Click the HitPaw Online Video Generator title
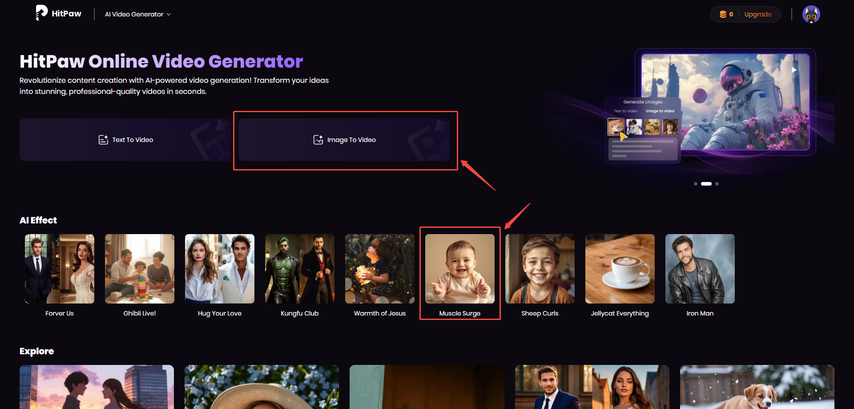Image resolution: width=854 pixels, height=409 pixels. tap(161, 61)
